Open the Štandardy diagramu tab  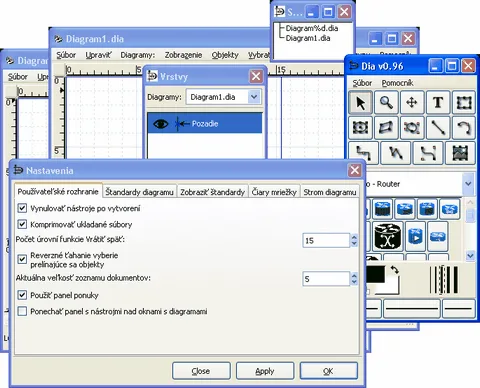pos(139,192)
